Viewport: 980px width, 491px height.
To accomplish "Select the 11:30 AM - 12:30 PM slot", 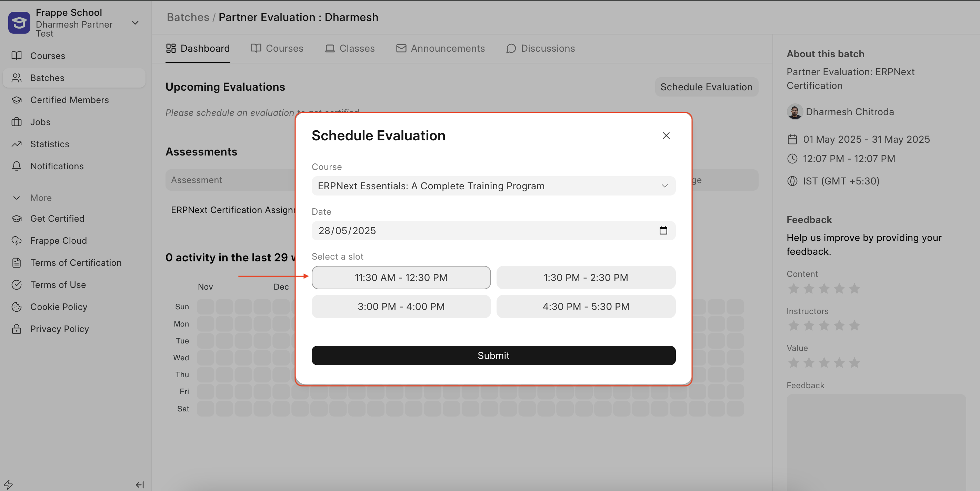I will (x=401, y=278).
